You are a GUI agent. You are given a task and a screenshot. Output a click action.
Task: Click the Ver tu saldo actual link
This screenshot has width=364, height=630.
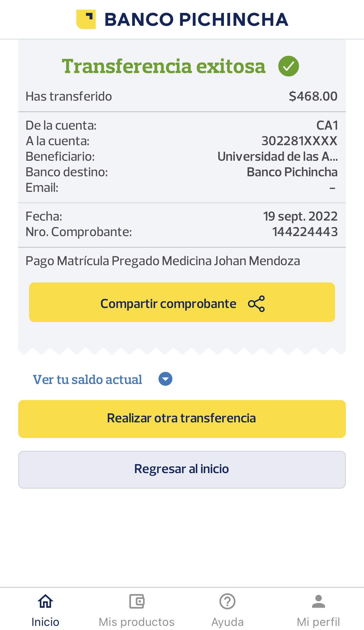coord(87,380)
